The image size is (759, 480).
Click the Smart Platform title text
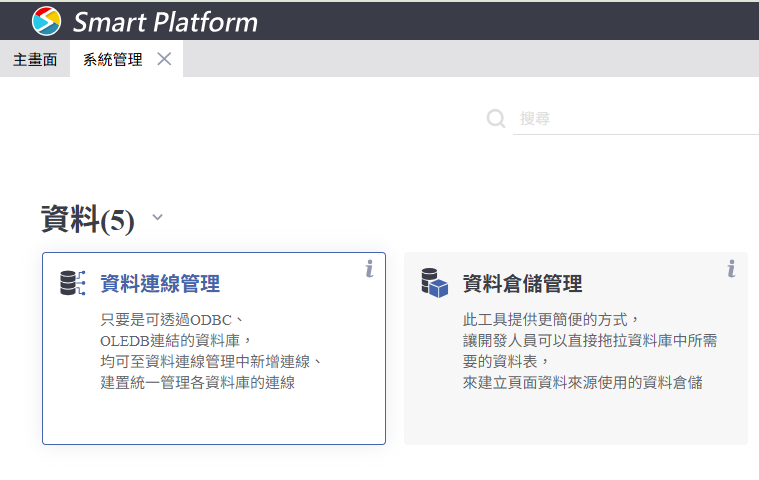click(x=164, y=21)
